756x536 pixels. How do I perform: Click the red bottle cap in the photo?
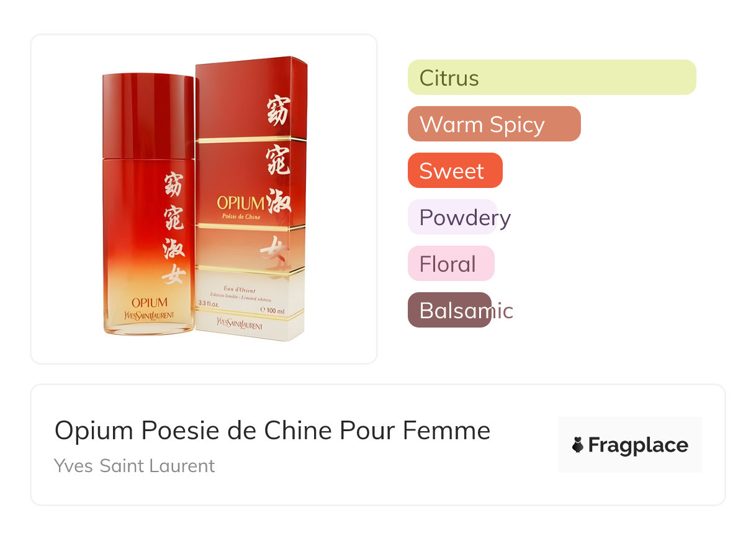point(148,116)
